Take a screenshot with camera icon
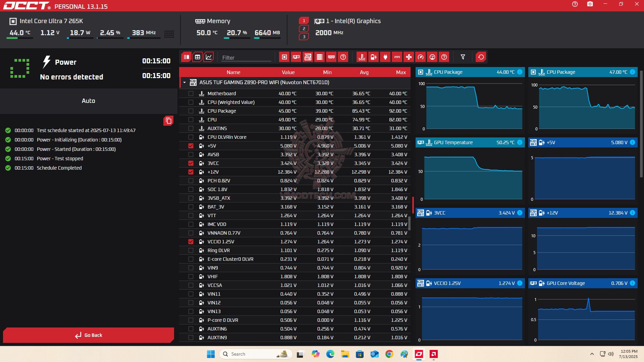Image resolution: width=644 pixels, height=362 pixels. tap(590, 4)
